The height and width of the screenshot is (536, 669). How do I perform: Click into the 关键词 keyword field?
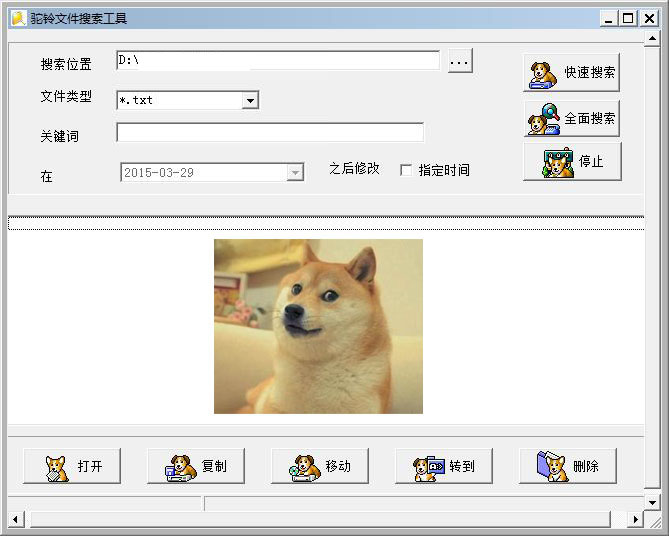click(x=270, y=133)
